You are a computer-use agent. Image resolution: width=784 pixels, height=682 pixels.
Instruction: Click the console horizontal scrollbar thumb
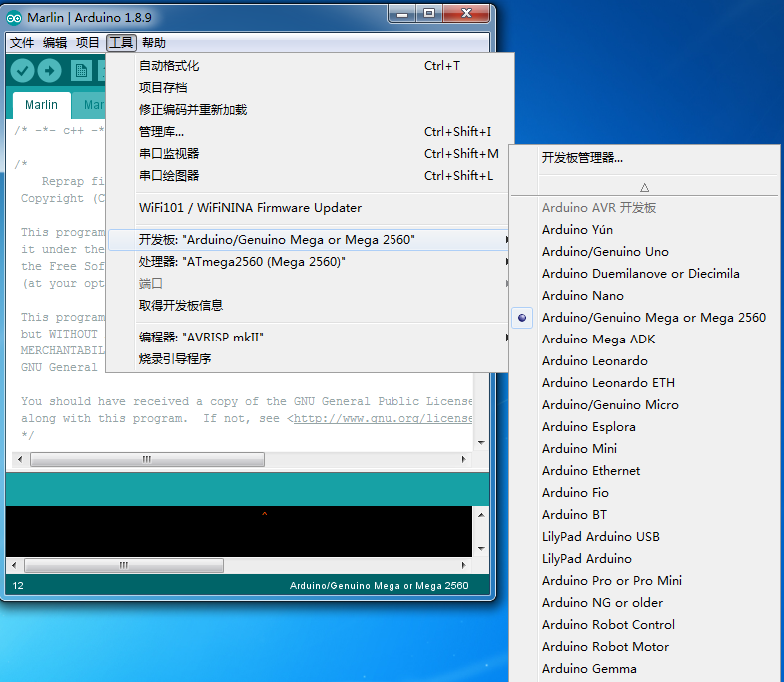pos(124,565)
